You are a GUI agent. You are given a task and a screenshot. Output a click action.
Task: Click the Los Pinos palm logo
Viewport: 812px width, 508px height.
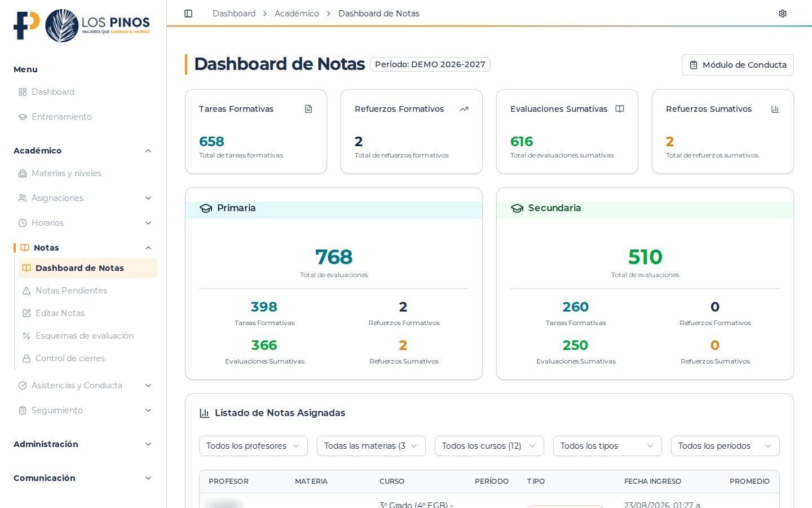[x=61, y=25]
